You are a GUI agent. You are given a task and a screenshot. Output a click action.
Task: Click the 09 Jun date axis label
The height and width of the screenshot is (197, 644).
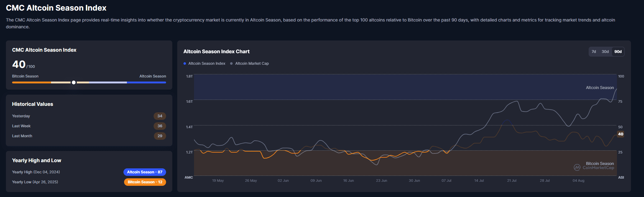316,181
